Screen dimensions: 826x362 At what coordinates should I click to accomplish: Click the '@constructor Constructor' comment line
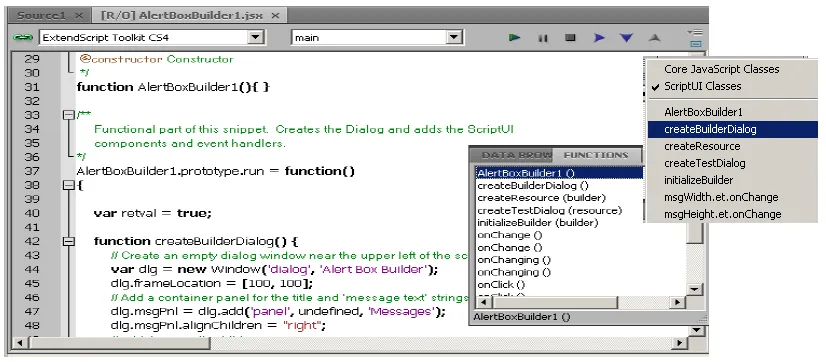coord(156,59)
